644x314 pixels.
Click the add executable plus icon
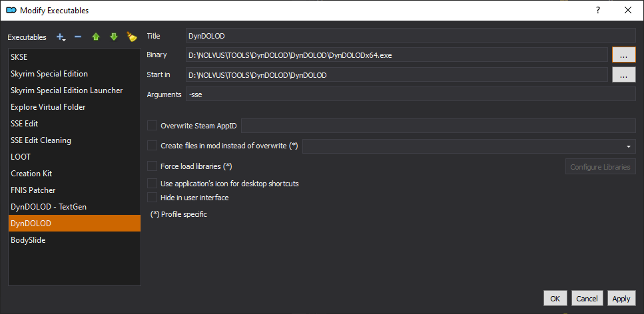coord(61,37)
